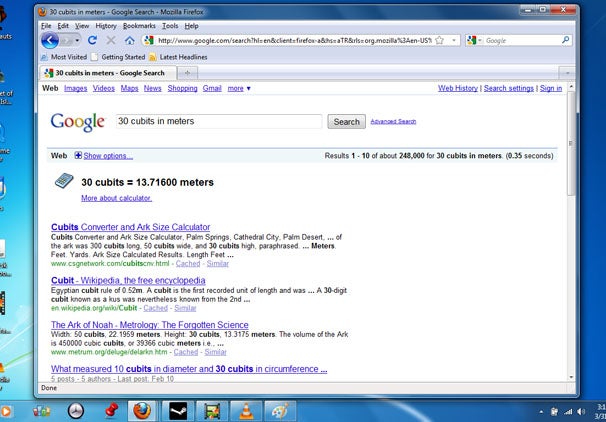Click the plus icon next to Show options
This screenshot has width=606, height=422.
click(x=78, y=155)
